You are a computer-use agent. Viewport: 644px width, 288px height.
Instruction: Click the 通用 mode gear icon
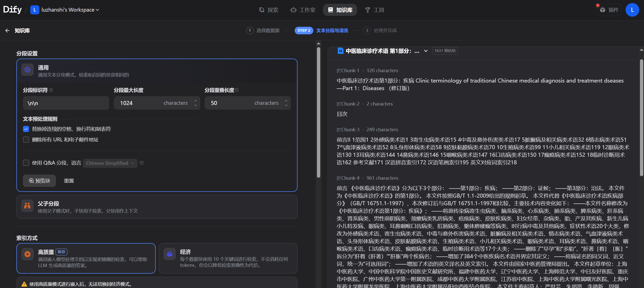28,70
